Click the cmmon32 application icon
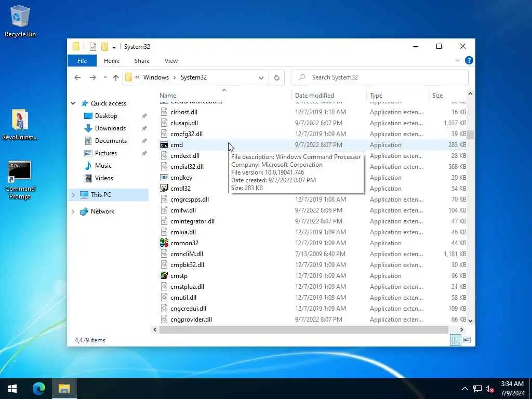This screenshot has height=399, width=532. [x=164, y=243]
